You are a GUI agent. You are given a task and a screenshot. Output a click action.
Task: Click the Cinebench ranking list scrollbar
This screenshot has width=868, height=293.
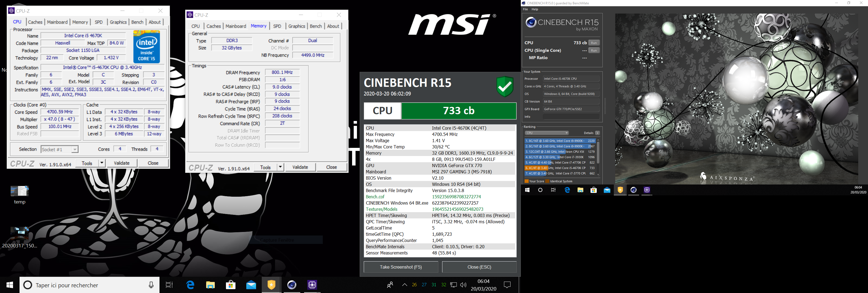point(598,157)
